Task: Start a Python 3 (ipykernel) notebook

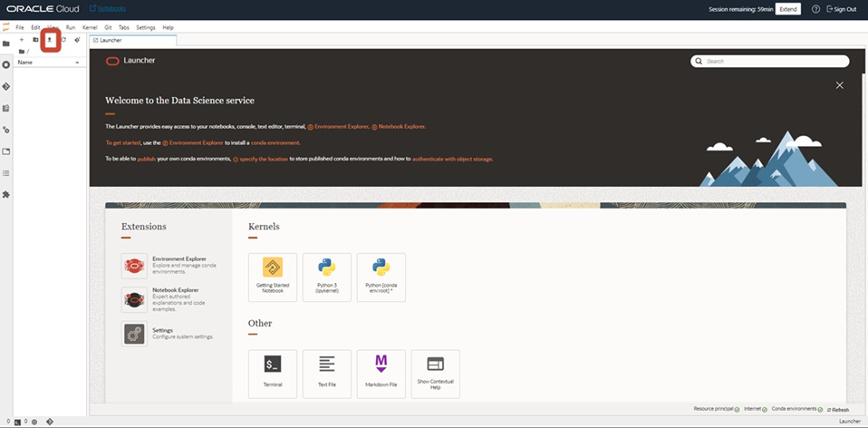Action: [x=326, y=277]
